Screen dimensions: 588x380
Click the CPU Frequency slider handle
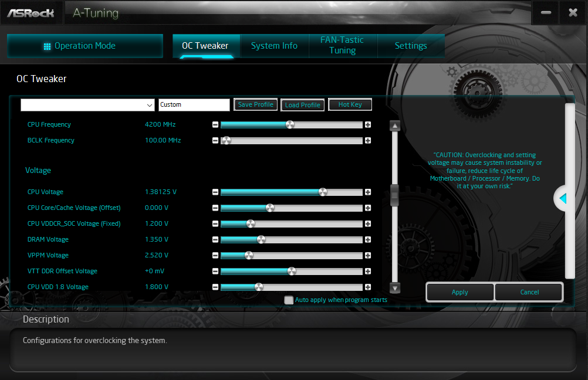[290, 125]
